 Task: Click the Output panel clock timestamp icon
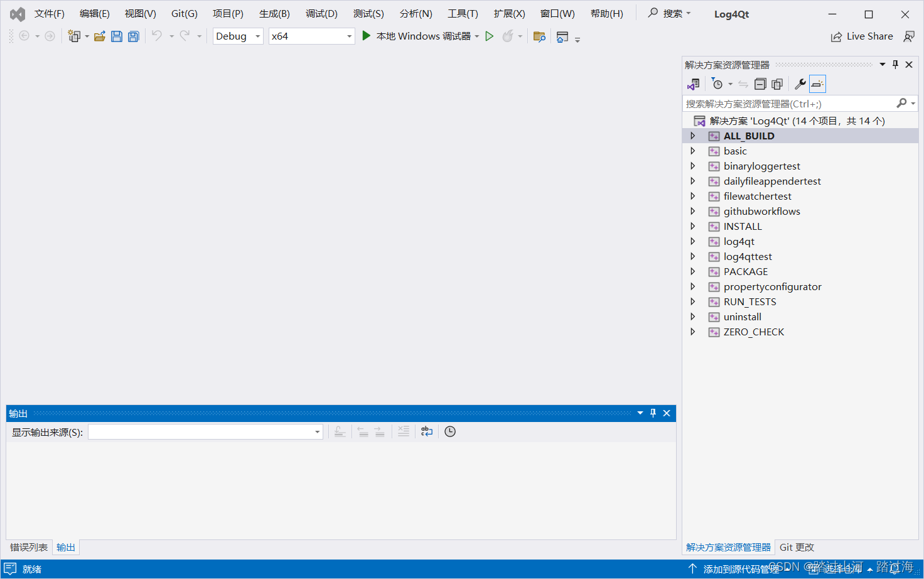450,431
